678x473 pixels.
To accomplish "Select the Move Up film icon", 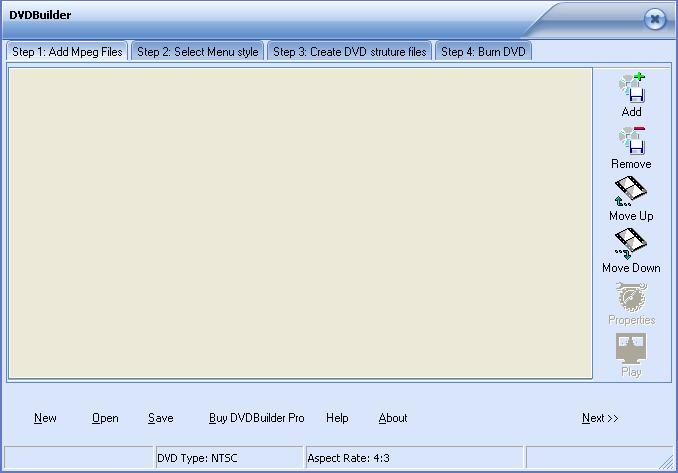I will [631, 191].
